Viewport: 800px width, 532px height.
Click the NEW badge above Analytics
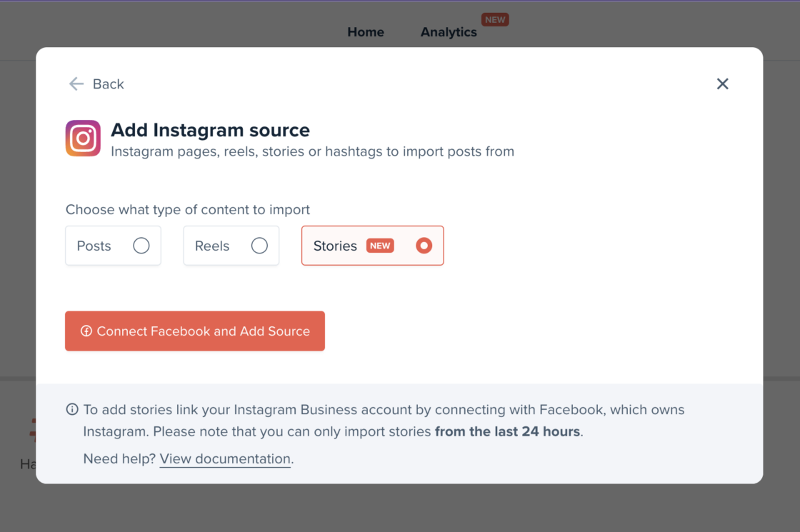495,19
